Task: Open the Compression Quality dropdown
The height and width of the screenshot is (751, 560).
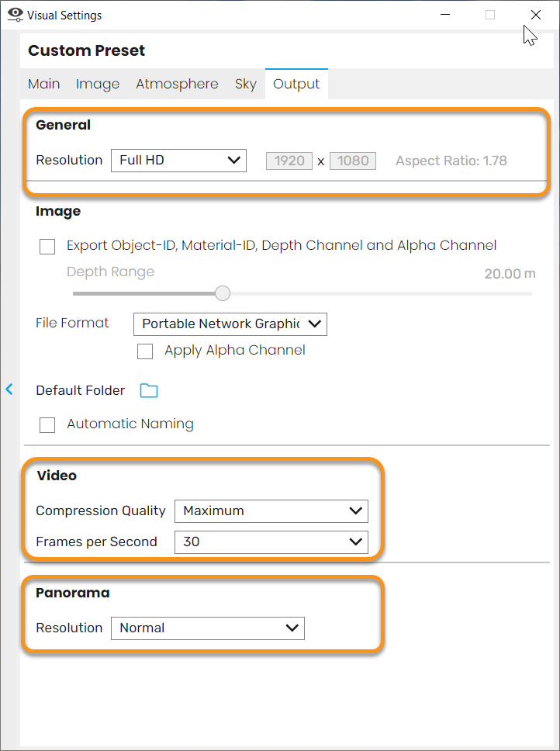Action: (271, 511)
